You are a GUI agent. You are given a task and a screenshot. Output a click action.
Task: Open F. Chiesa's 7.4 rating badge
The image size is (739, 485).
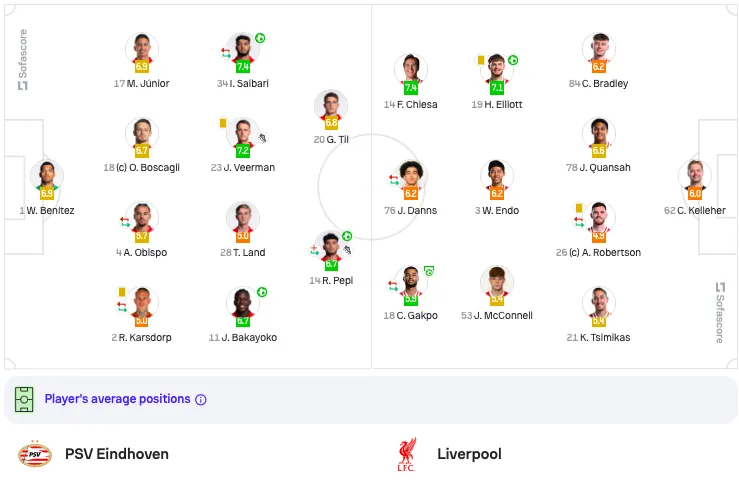411,88
